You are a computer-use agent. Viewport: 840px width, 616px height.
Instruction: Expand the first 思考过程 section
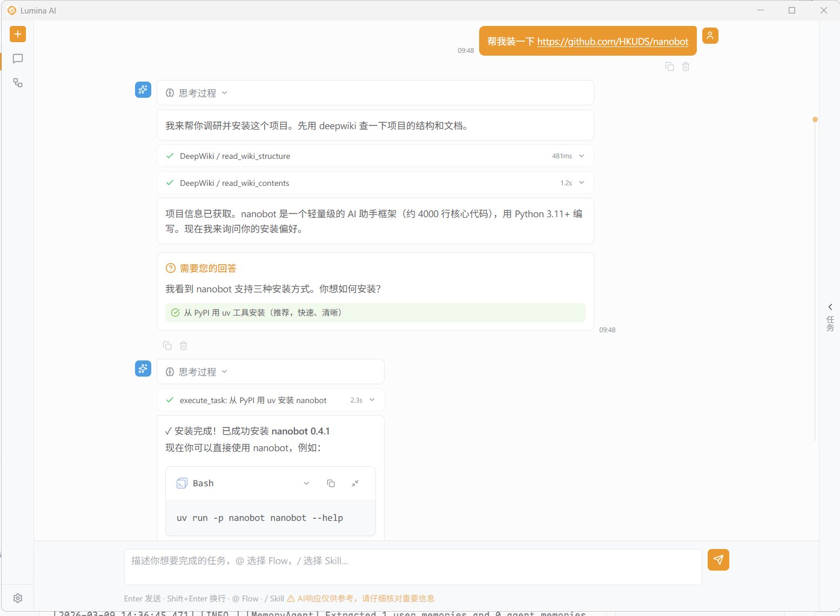(x=197, y=93)
